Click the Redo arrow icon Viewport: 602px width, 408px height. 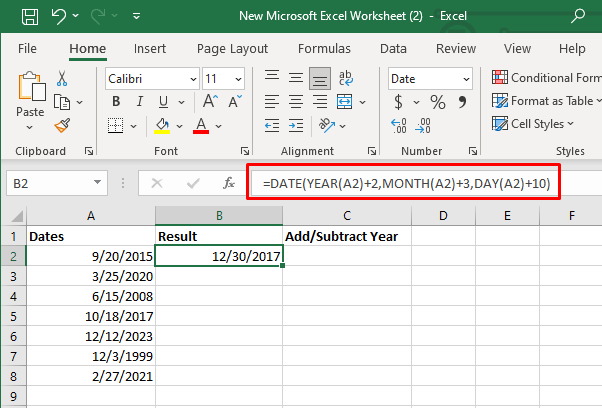[x=98, y=16]
